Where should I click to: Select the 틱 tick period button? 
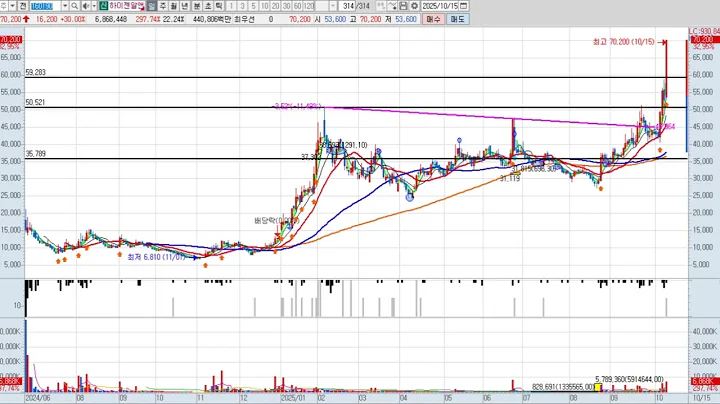(219, 6)
